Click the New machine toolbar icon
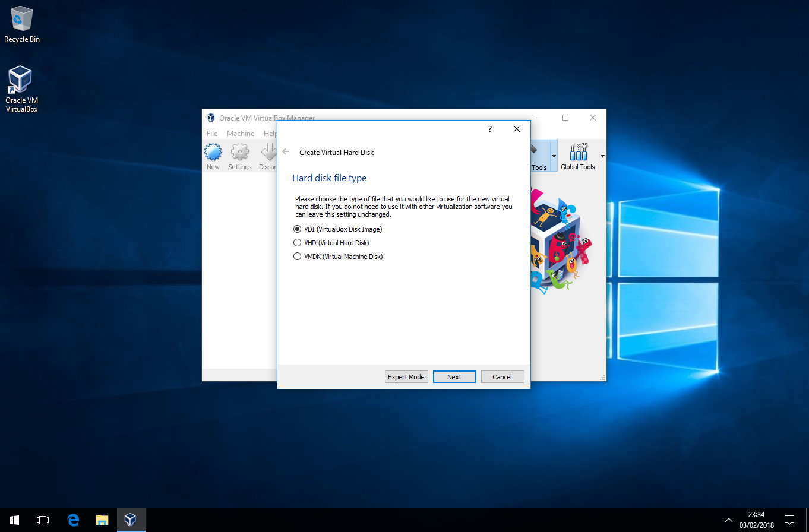This screenshot has width=809, height=532. click(213, 157)
